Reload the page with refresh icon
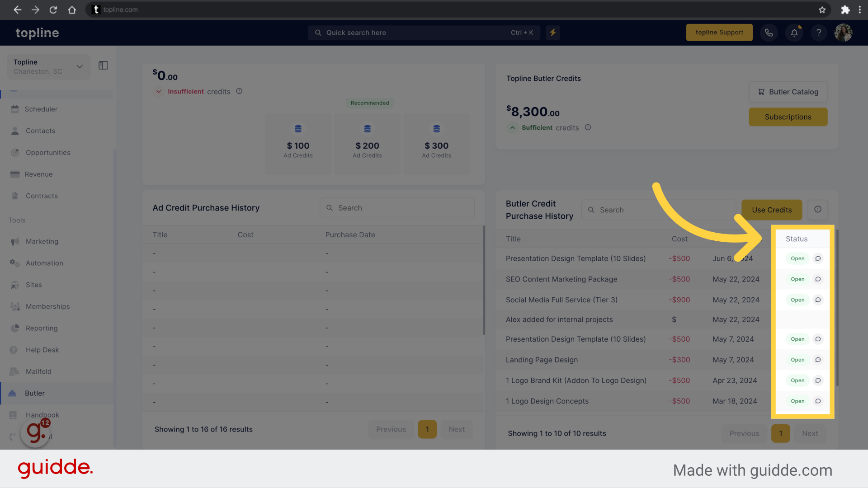868x488 pixels. (53, 9)
